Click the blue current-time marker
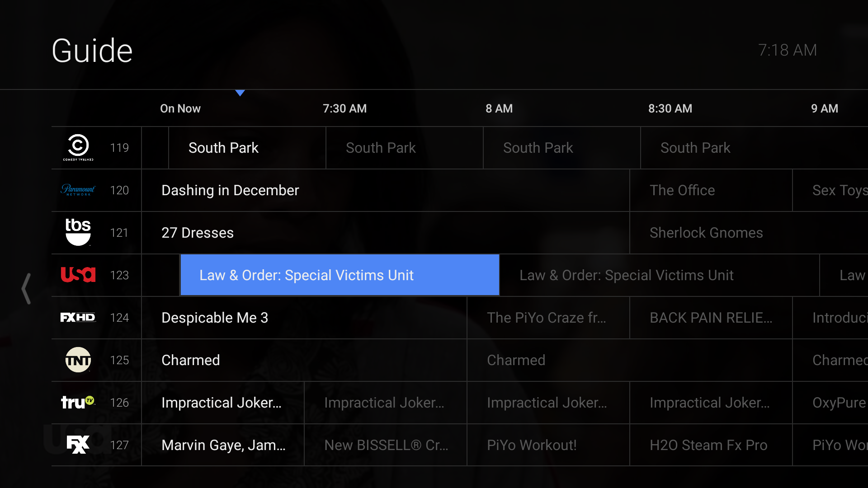 [x=240, y=93]
